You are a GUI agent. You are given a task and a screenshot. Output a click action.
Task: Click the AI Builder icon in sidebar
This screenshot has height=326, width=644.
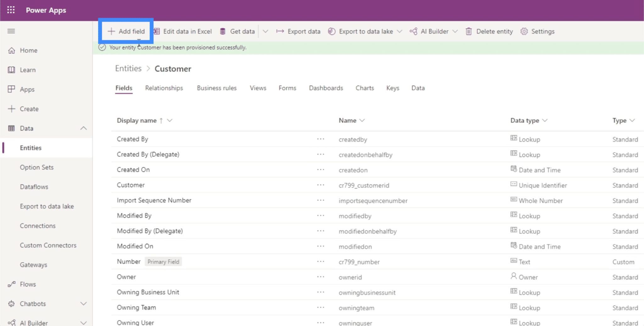[x=11, y=323]
